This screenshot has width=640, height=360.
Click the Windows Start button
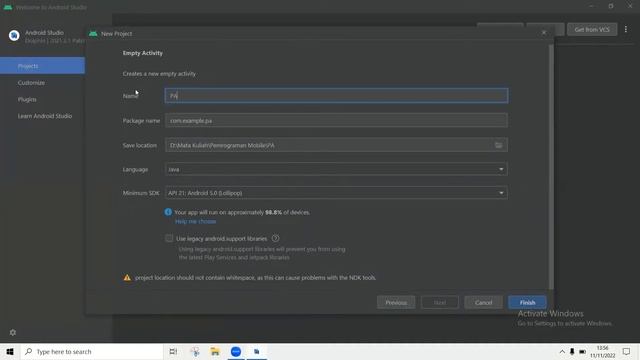point(10,351)
